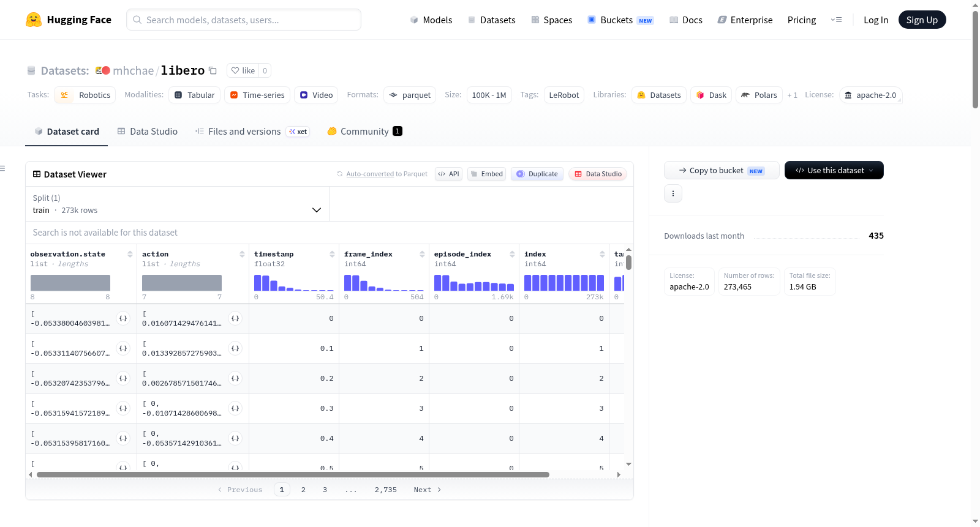Click the timestamp histogram chart
The width and height of the screenshot is (980, 527).
pos(294,282)
